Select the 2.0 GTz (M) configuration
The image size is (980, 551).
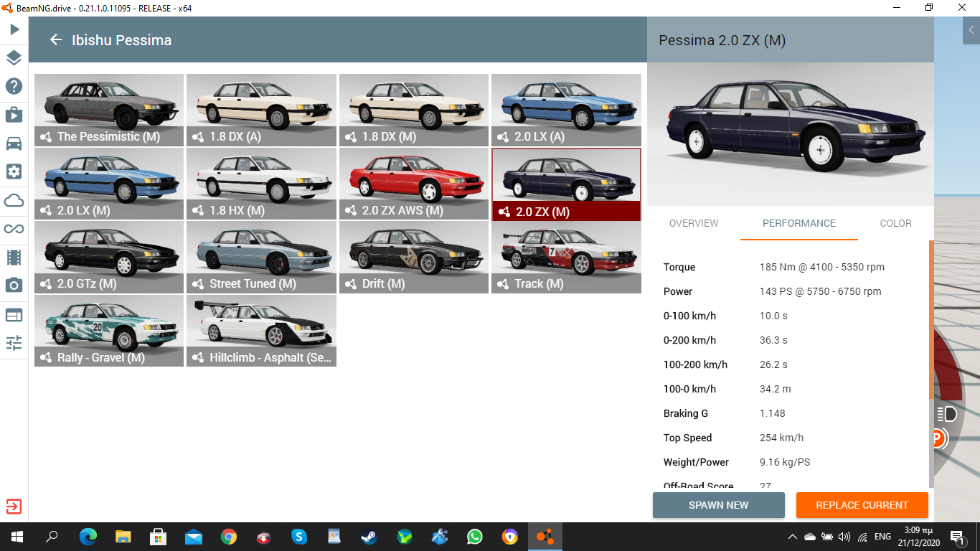109,257
